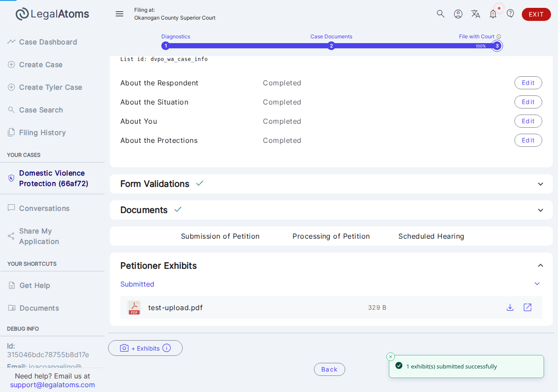Click the Submitted link label
558x392 pixels.
[x=137, y=284]
